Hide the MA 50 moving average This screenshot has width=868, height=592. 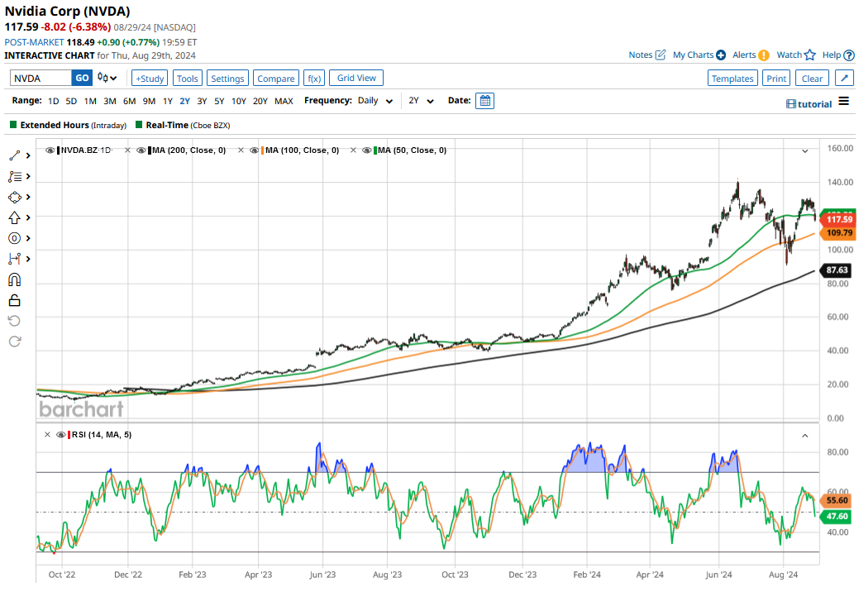click(366, 150)
